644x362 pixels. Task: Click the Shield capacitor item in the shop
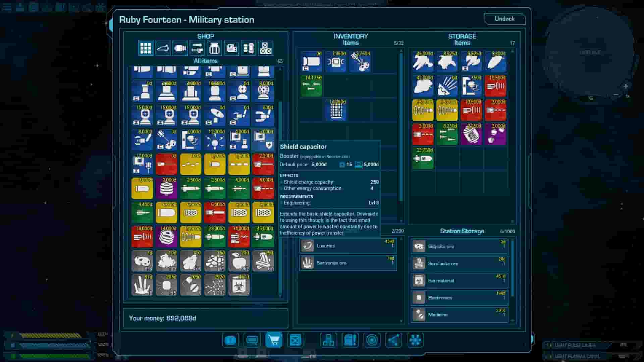pyautogui.click(x=263, y=140)
